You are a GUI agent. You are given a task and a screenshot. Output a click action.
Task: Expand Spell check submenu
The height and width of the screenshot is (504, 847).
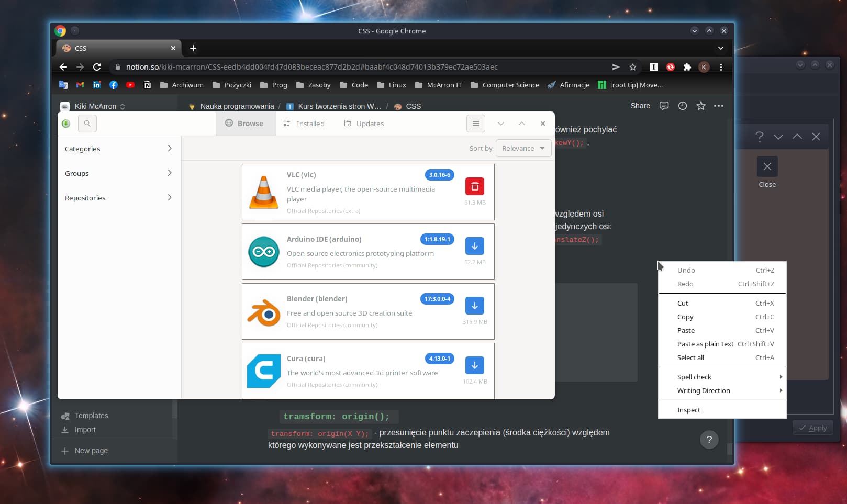pos(722,377)
